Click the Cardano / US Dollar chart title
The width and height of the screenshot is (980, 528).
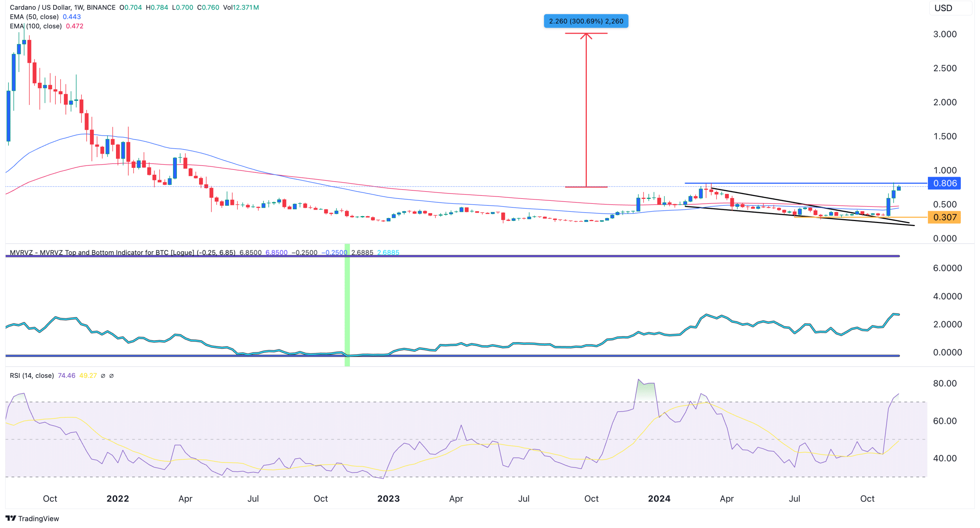tap(62, 7)
